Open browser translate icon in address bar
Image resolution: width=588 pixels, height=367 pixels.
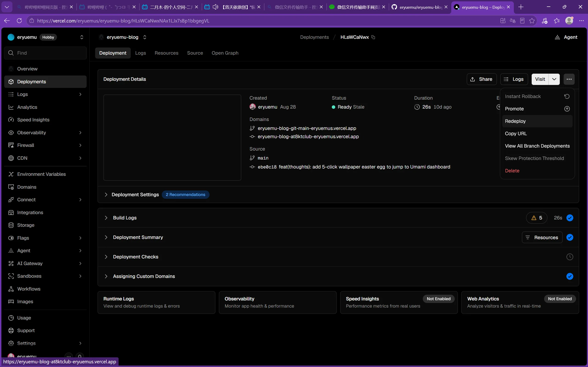512,21
